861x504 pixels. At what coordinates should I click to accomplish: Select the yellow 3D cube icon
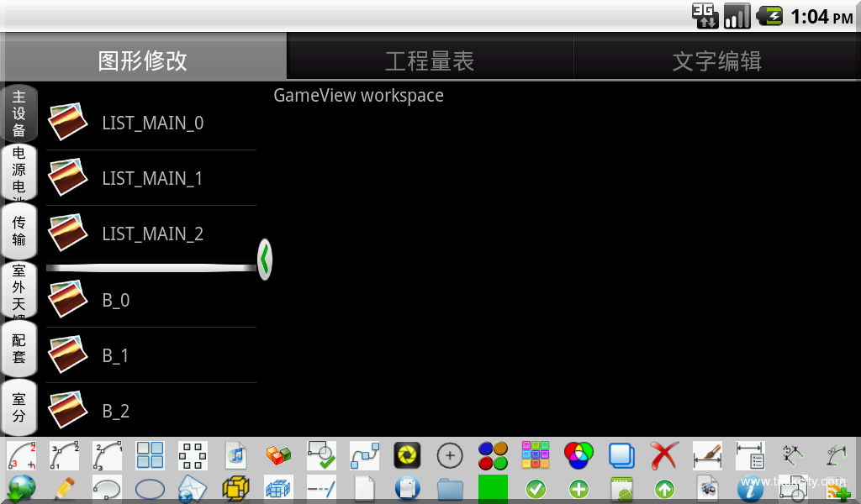(x=235, y=488)
